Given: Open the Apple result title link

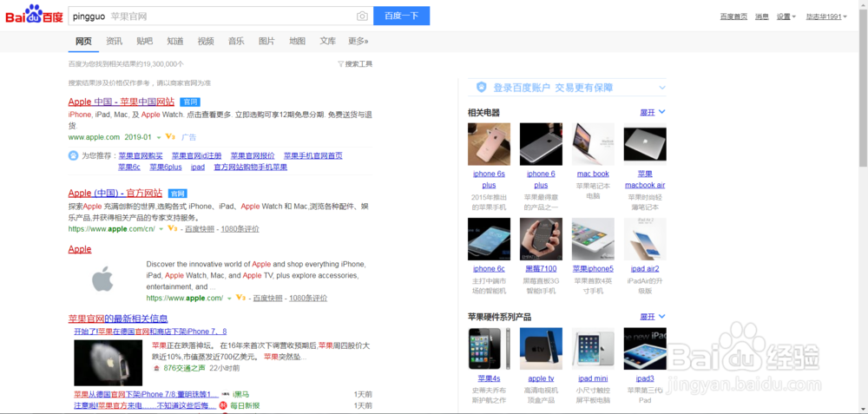Looking at the screenshot, I should pyautogui.click(x=80, y=249).
